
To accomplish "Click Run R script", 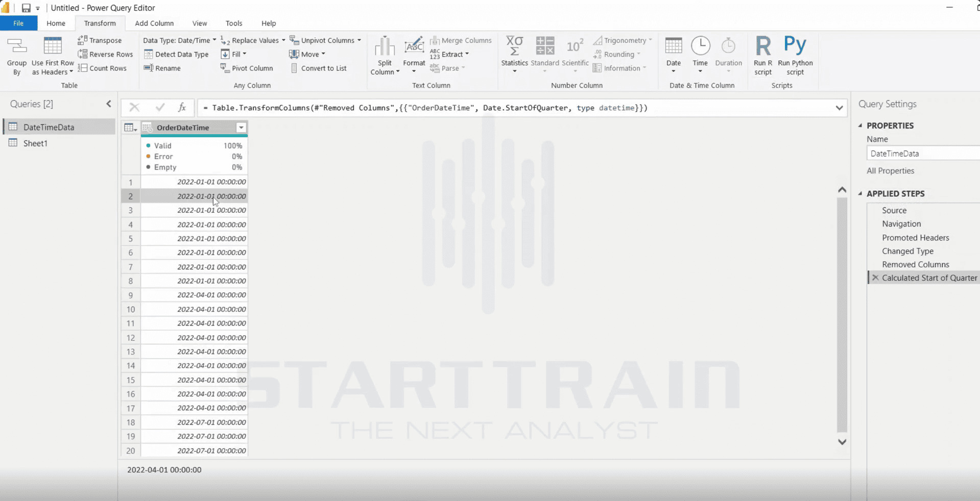I will tap(763, 56).
